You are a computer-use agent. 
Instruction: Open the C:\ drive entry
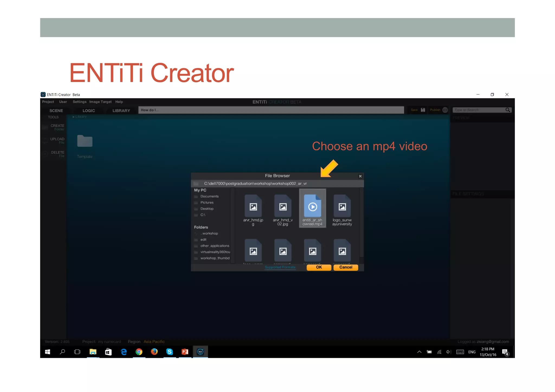(x=203, y=215)
